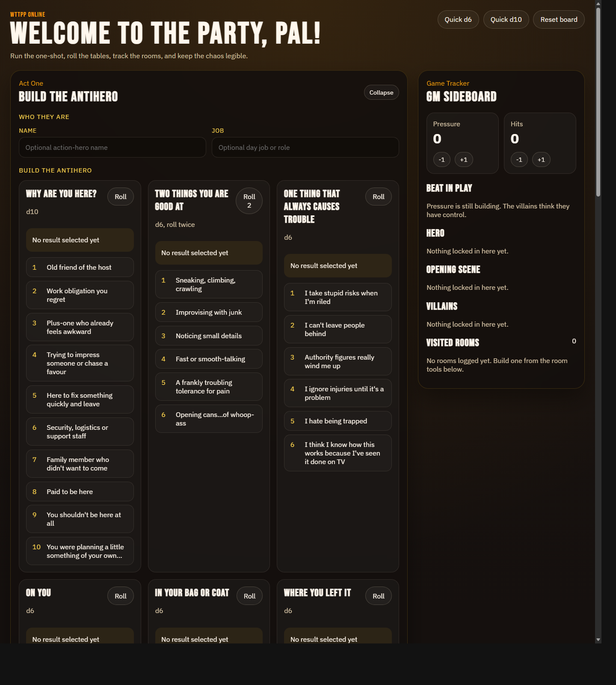Viewport: 616px width, 685px height.
Task: Decrease Hits with the -1 stepper
Action: coord(518,159)
